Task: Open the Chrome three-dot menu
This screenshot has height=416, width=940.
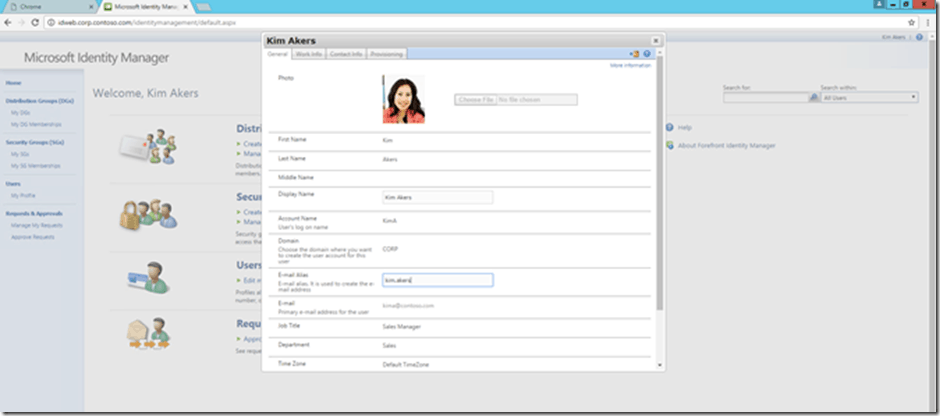Action: (x=928, y=21)
